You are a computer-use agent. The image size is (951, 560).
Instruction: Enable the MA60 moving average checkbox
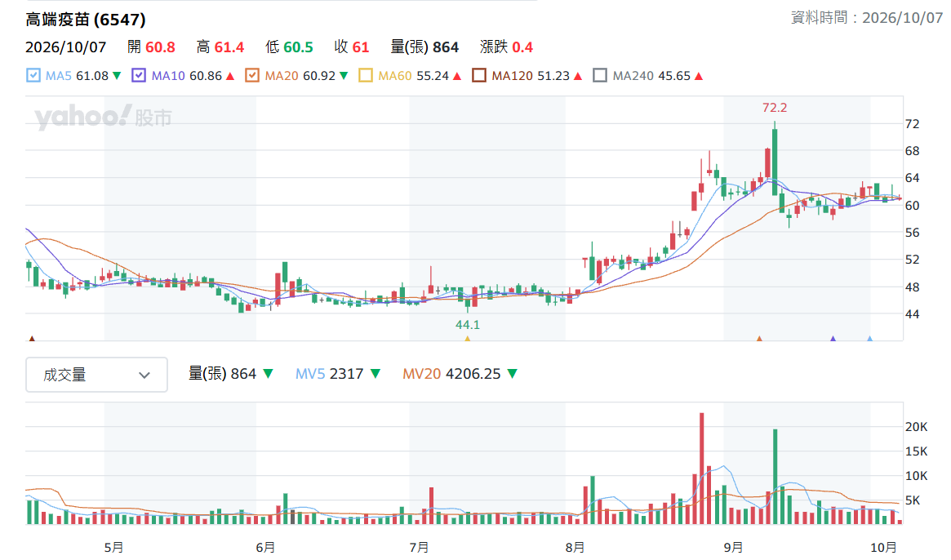(366, 75)
